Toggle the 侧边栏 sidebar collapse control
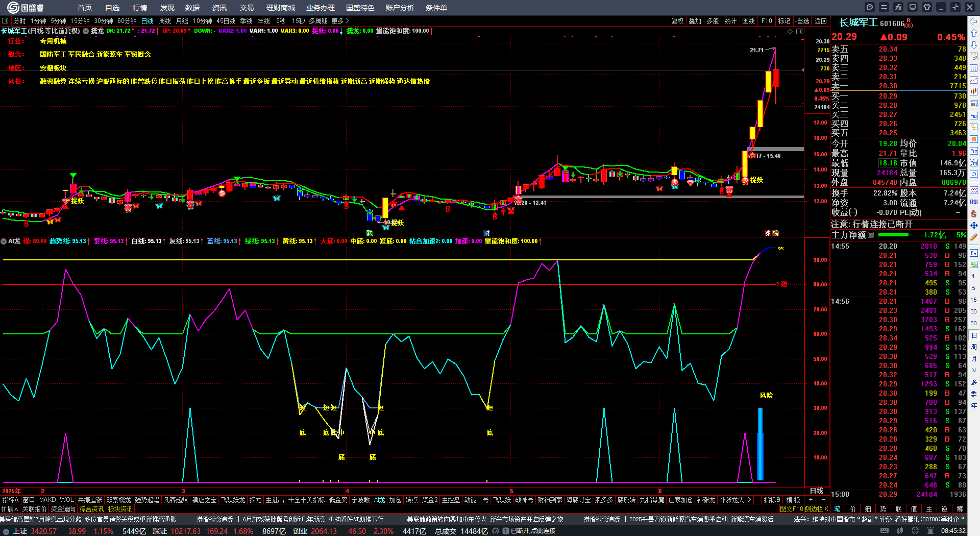This screenshot has height=536, width=980. click(816, 509)
